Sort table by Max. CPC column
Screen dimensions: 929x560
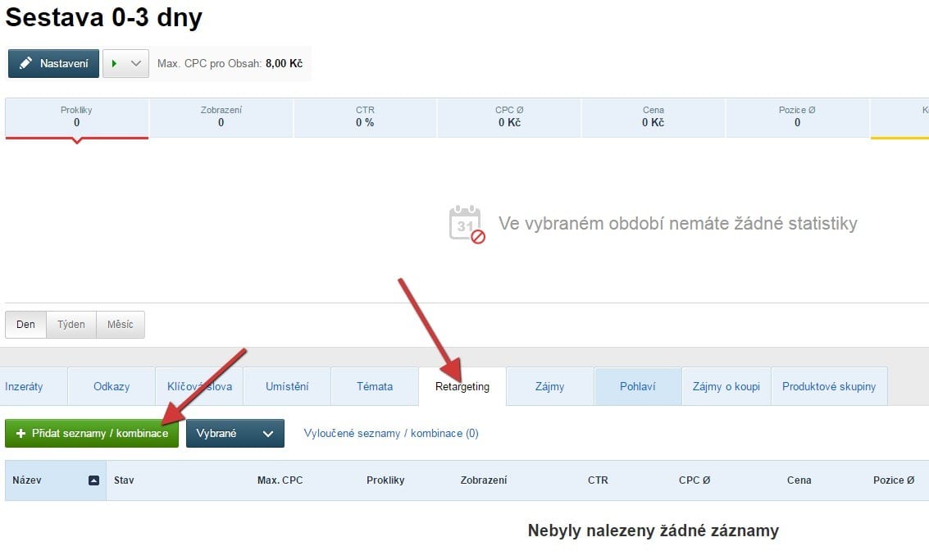[280, 480]
